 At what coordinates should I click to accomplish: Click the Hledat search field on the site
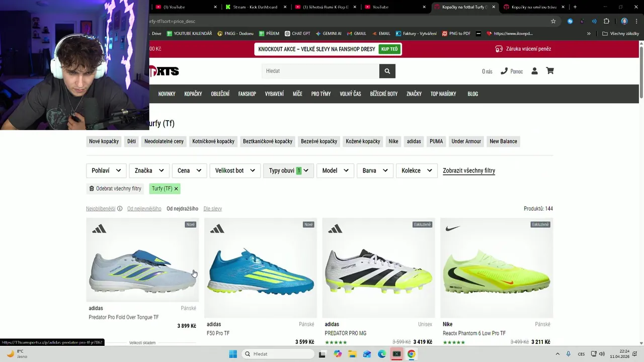pos(320,71)
